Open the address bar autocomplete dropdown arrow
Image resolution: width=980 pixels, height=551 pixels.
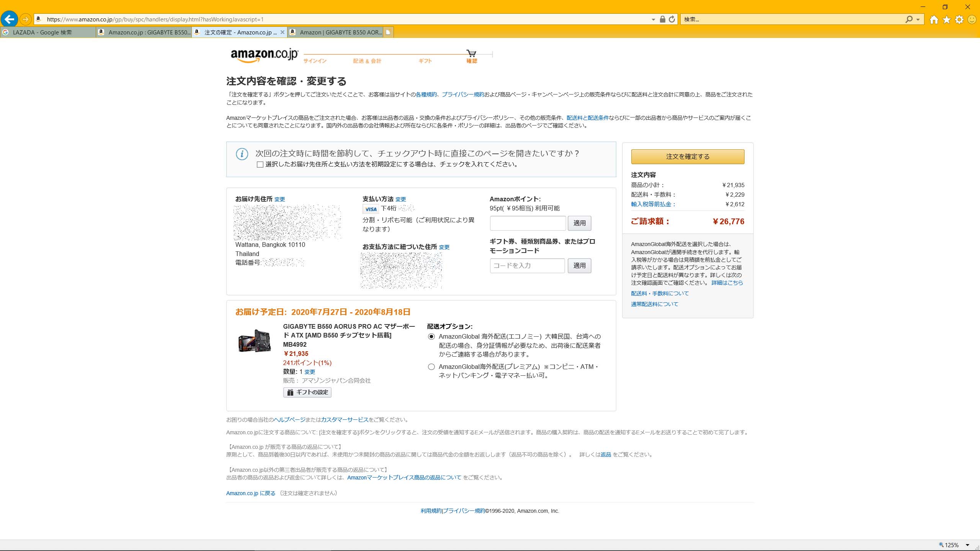pos(653,20)
